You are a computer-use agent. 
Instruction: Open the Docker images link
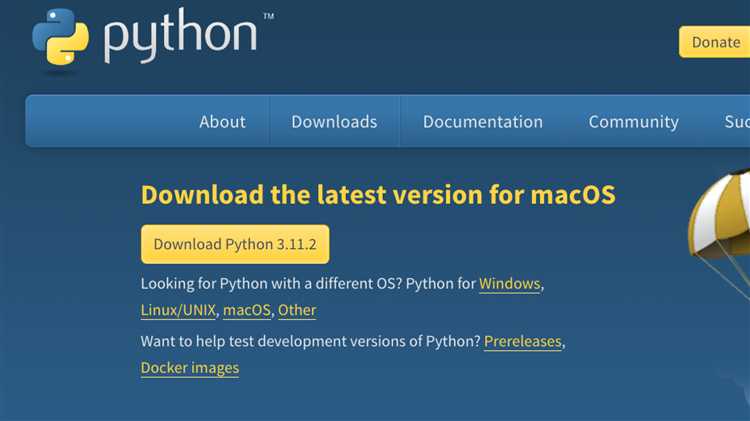pos(190,368)
